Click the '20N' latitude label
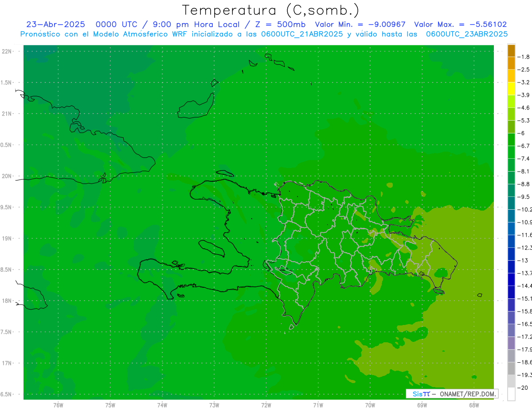The width and height of the screenshot is (532, 411). [x=8, y=176]
